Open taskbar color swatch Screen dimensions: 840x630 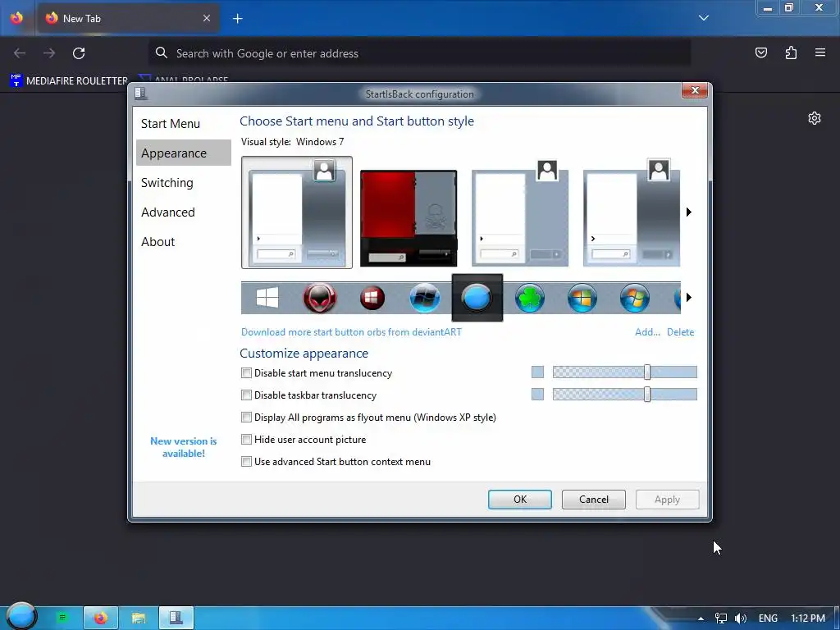point(537,395)
